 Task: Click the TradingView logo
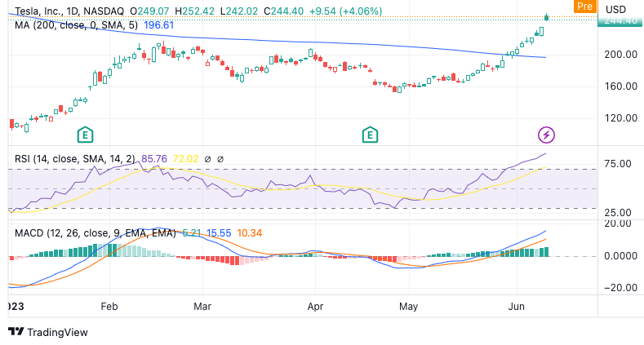[48, 332]
